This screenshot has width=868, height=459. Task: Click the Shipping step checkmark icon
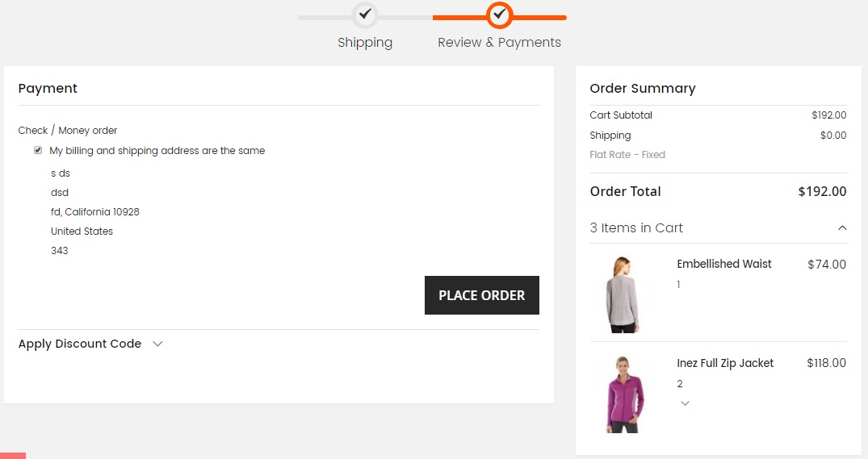click(x=365, y=15)
